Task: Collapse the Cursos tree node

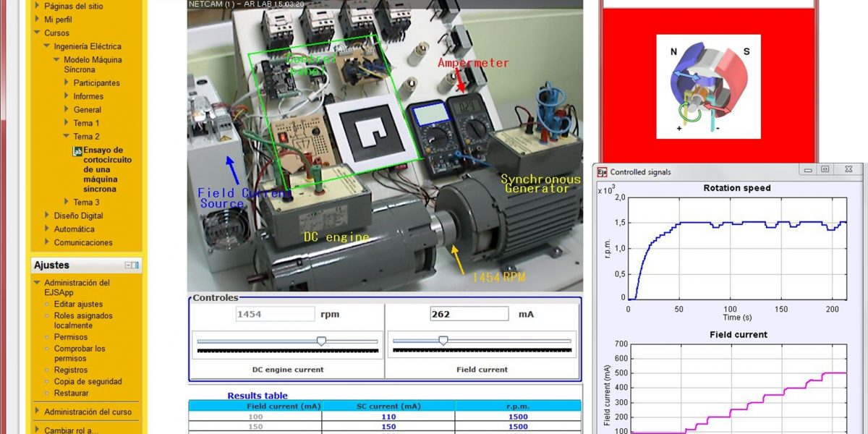Action: click(38, 33)
